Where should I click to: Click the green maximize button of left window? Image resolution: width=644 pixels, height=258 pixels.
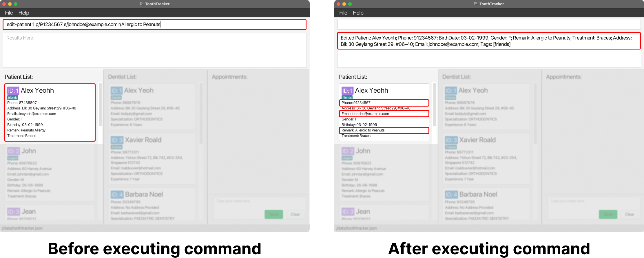(x=16, y=4)
